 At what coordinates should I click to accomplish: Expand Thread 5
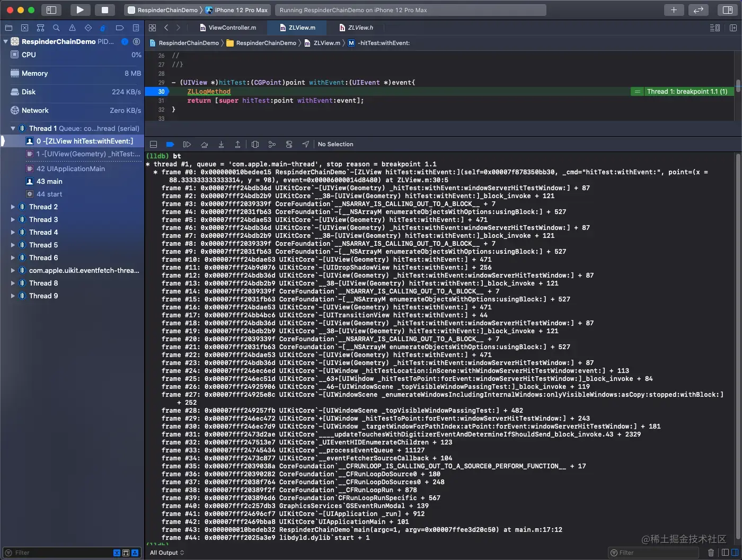point(13,245)
